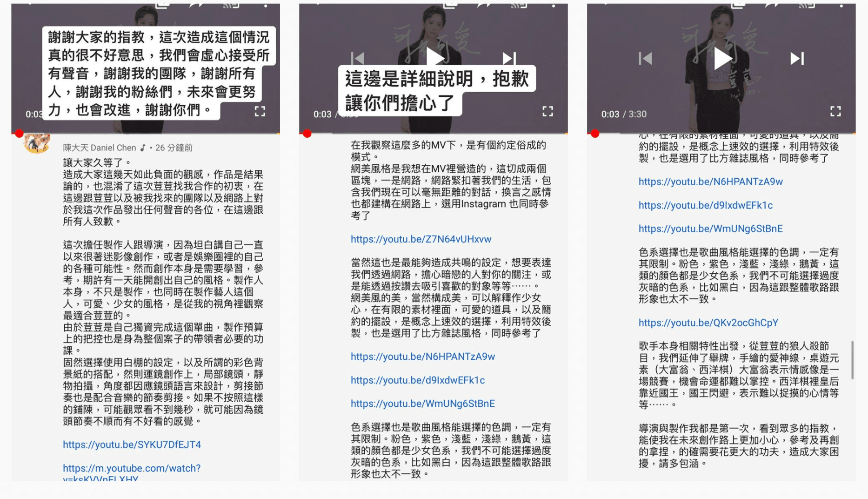Tap play button in the 這邊是詳細說明 caption panel

click(435, 58)
